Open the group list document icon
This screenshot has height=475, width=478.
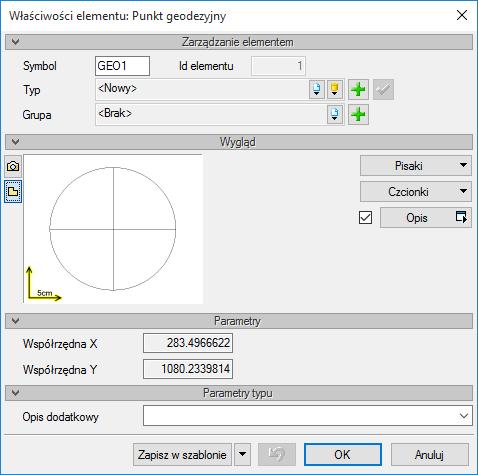pyautogui.click(x=335, y=115)
